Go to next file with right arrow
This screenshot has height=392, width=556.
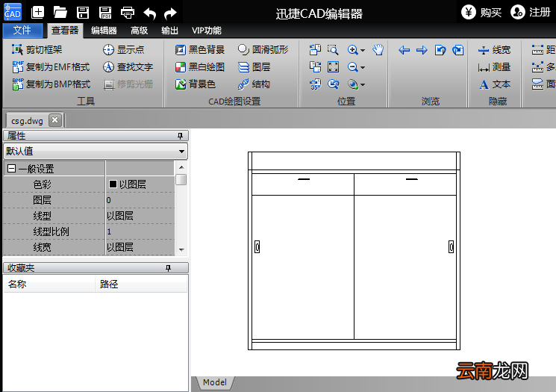point(422,50)
